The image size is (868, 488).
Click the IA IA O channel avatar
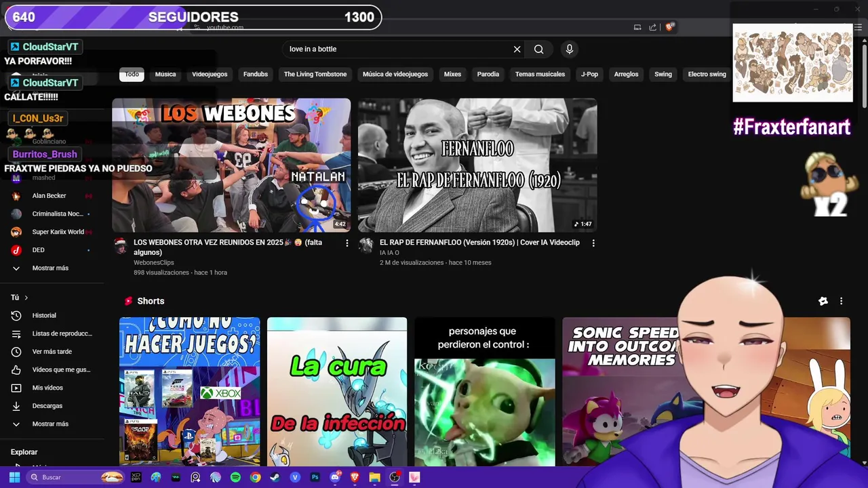pyautogui.click(x=366, y=245)
